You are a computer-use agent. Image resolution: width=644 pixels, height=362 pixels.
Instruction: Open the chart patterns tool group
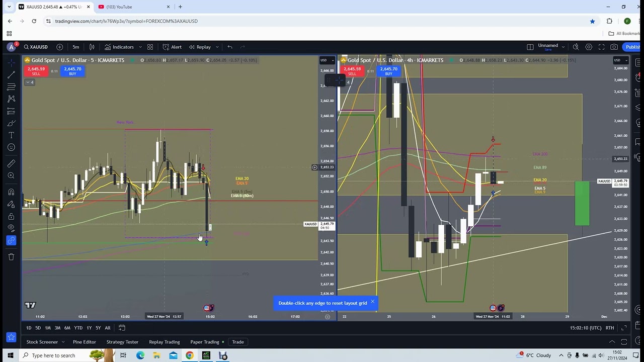(11, 99)
